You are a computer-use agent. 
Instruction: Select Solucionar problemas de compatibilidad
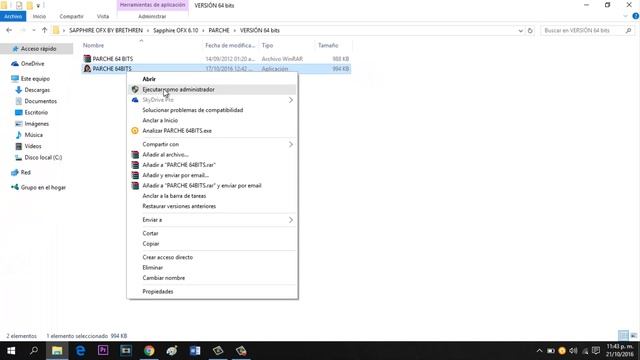[x=212, y=110]
